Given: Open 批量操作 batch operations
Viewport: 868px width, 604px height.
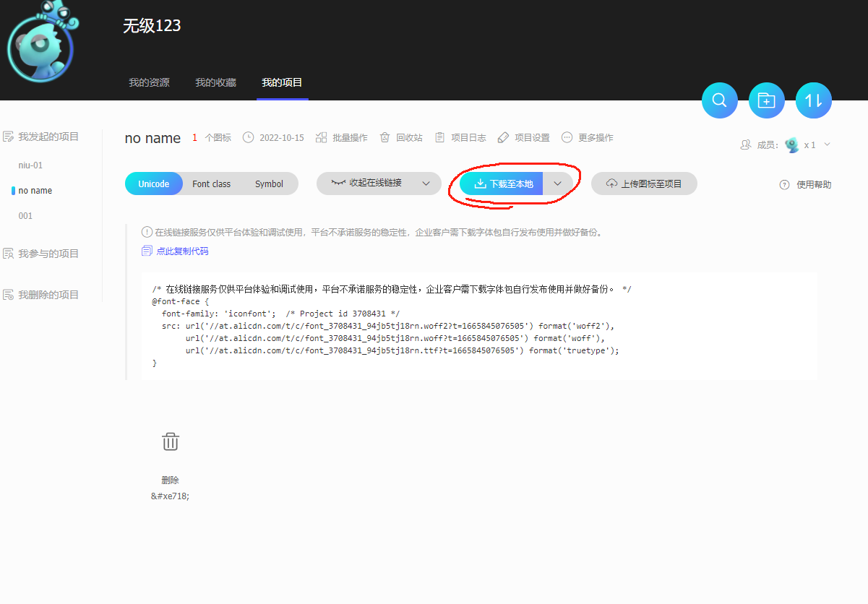Looking at the screenshot, I should (x=341, y=137).
